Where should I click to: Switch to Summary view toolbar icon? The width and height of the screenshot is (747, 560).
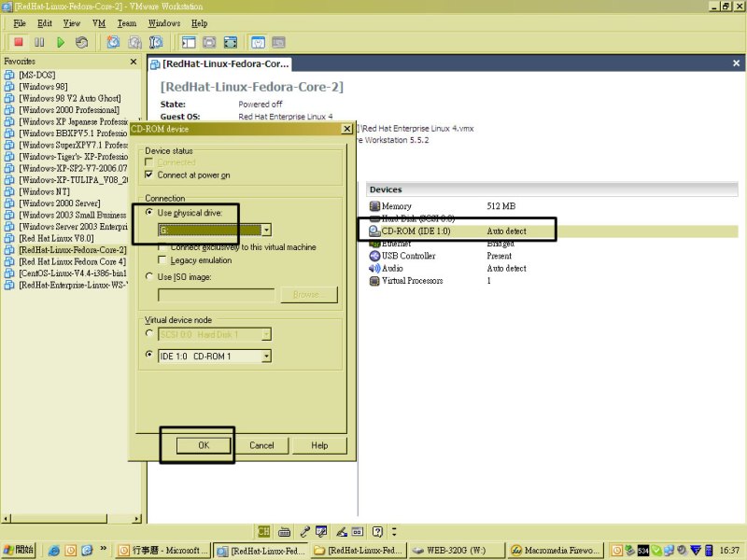tap(258, 42)
